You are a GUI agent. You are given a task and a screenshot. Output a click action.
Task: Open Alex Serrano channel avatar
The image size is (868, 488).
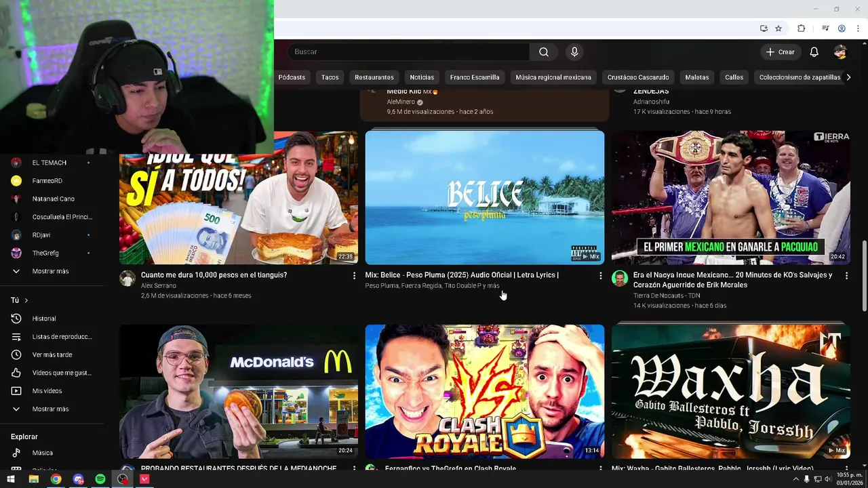[127, 279]
